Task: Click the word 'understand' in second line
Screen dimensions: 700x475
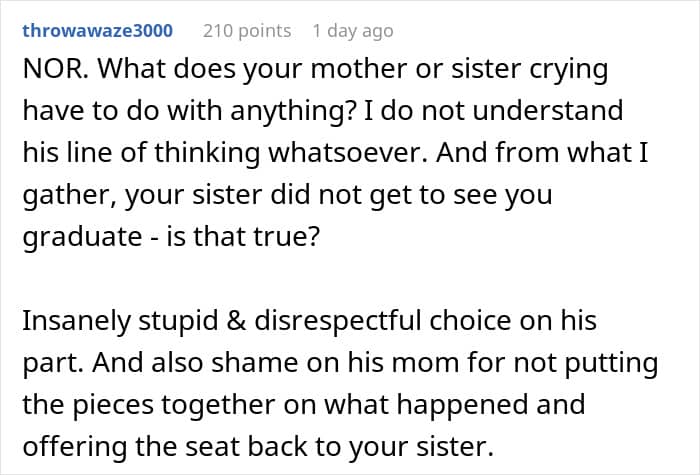Action: point(548,110)
